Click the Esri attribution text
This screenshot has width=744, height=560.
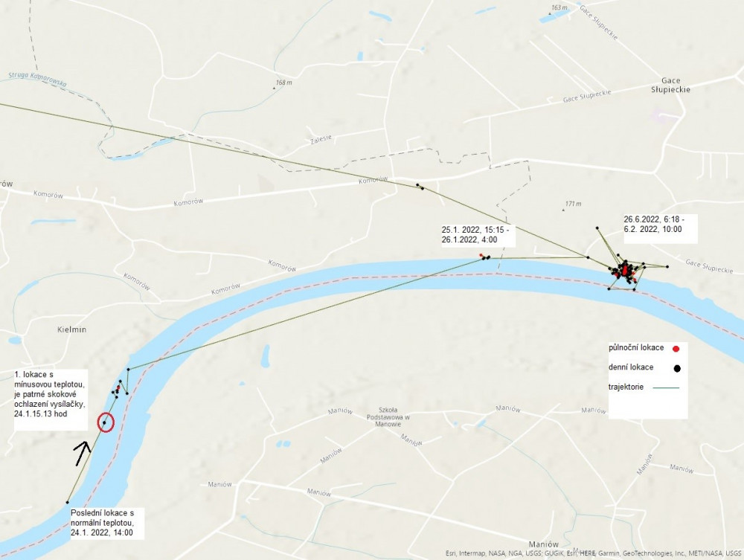point(594,553)
